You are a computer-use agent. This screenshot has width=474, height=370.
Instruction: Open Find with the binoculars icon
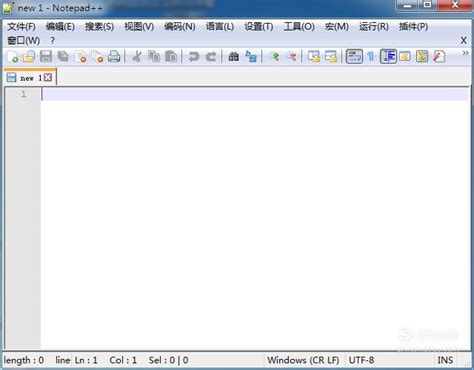pos(233,57)
